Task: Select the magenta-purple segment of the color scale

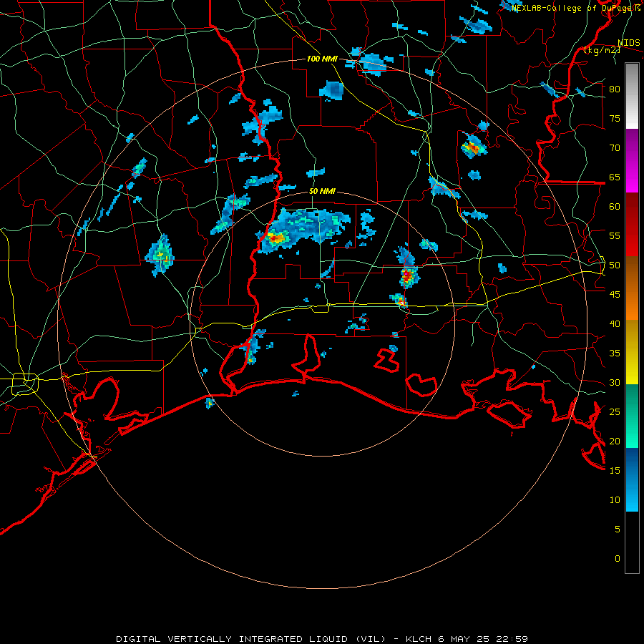Action: coord(632,161)
